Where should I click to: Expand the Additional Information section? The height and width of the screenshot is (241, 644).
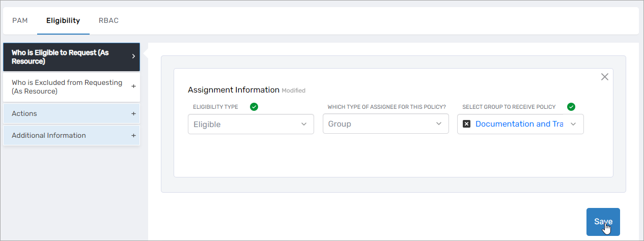pos(66,136)
